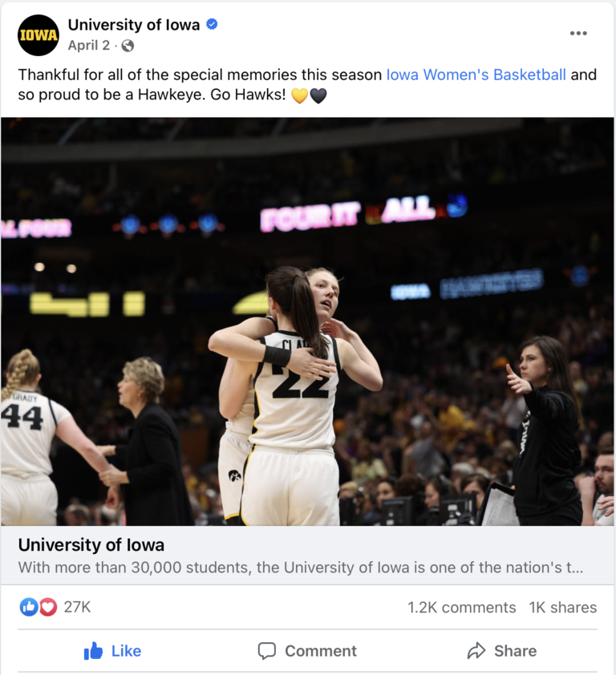Open the University of Iowa page name
616x675 pixels.
133,25
